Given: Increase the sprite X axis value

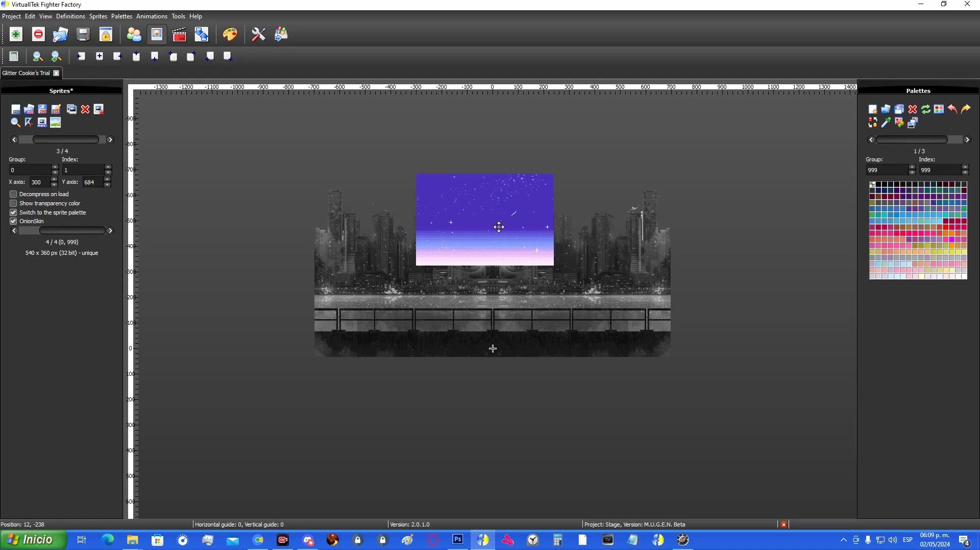Looking at the screenshot, I should (54, 179).
